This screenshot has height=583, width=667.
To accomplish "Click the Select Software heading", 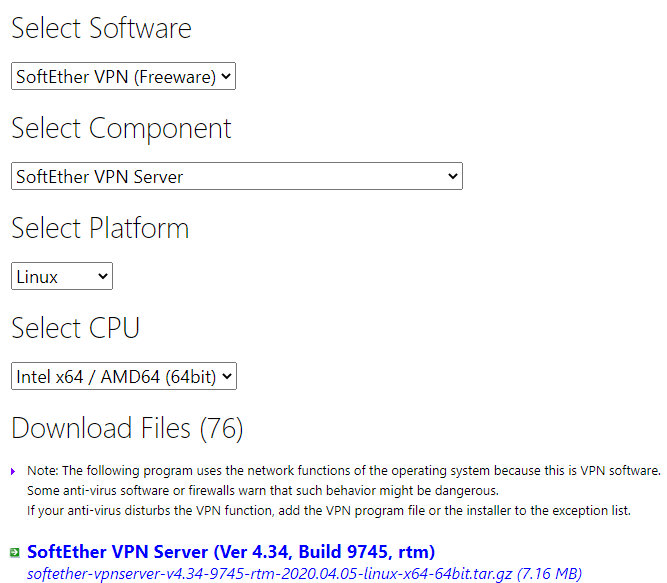I will 101,28.
